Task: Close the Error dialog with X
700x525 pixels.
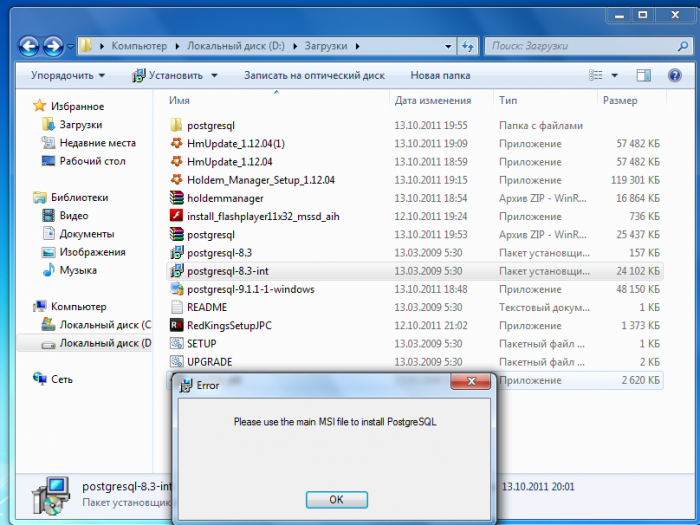Action: coord(471,381)
